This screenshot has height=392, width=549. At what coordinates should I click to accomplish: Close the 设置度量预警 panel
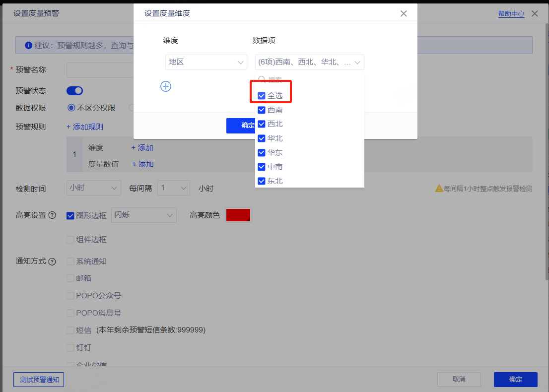[x=535, y=14]
